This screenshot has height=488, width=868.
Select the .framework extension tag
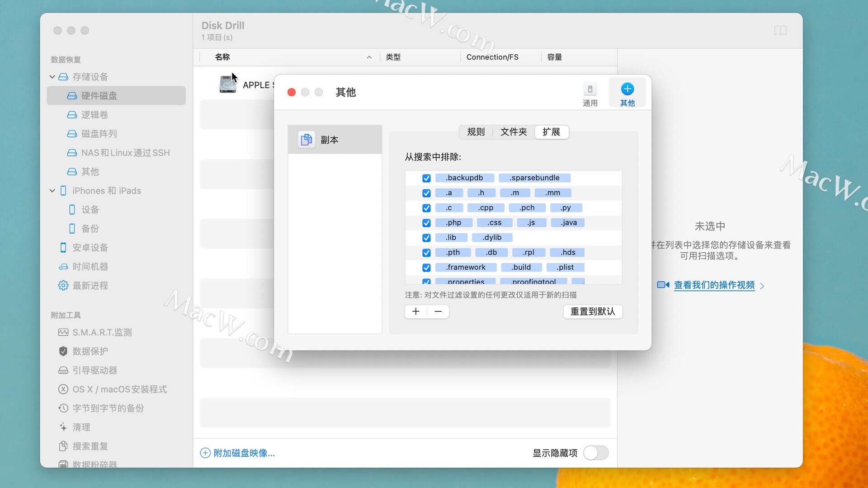(466, 267)
